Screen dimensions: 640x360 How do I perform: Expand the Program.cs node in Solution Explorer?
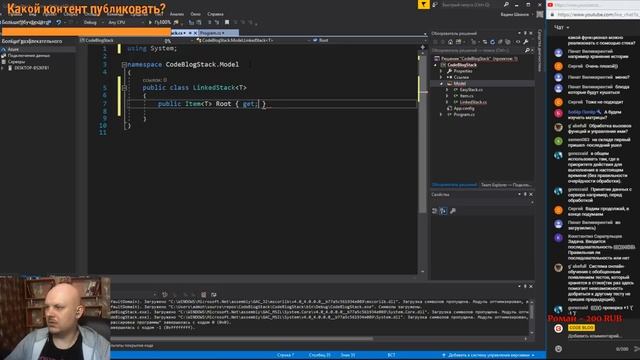[x=441, y=115]
